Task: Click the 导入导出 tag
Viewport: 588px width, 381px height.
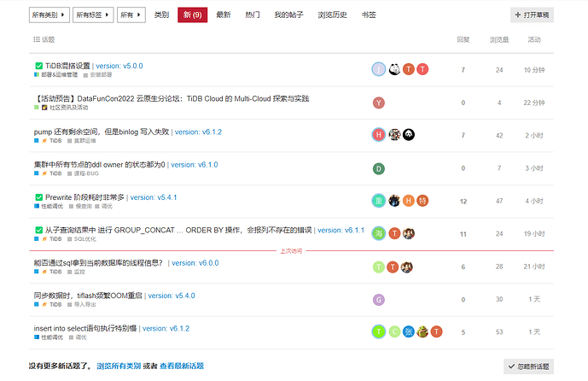Action: click(x=82, y=304)
